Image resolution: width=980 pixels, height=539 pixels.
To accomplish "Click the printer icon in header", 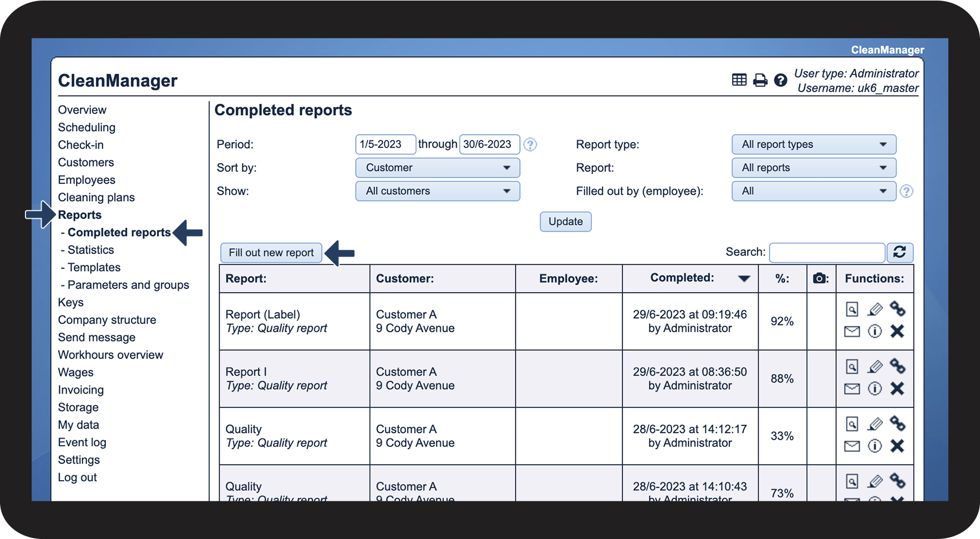I will click(760, 80).
